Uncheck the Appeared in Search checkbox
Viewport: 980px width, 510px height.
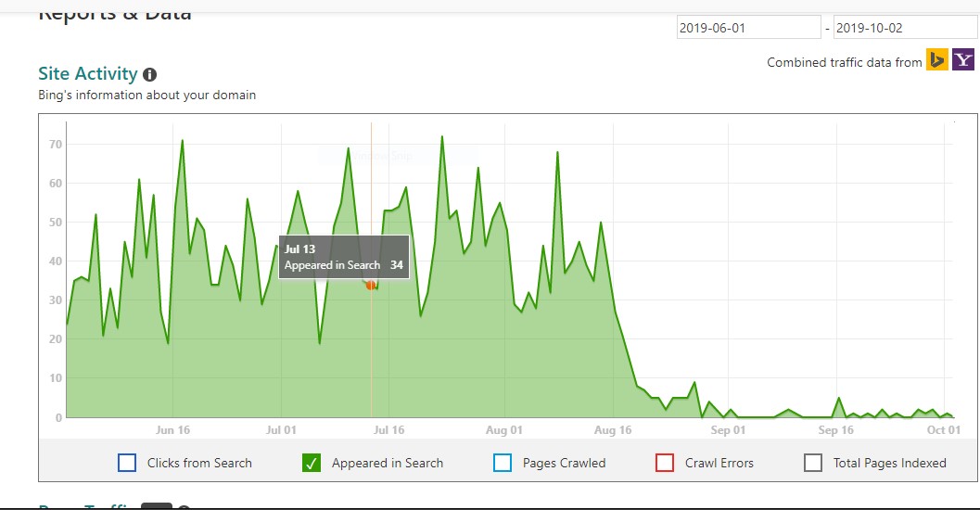tap(312, 463)
